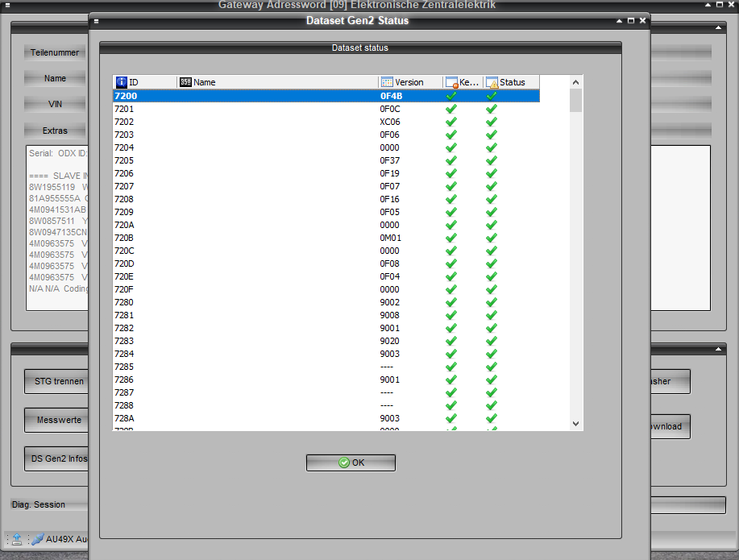This screenshot has height=560, width=739.
Task: Select the row with ID 720A
Action: 326,225
